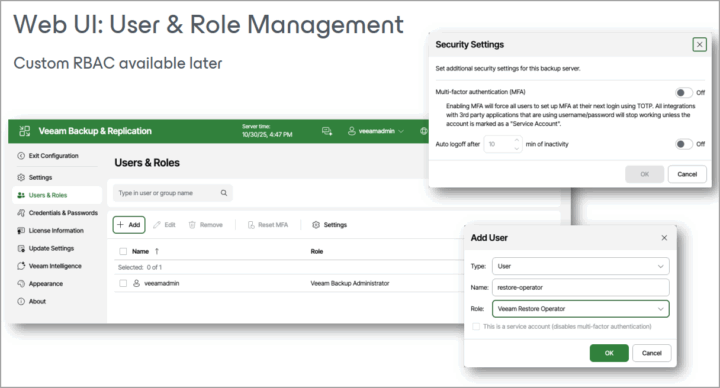
Task: Toggle Multi-factor authentication (MFA) switch
Action: 683,93
